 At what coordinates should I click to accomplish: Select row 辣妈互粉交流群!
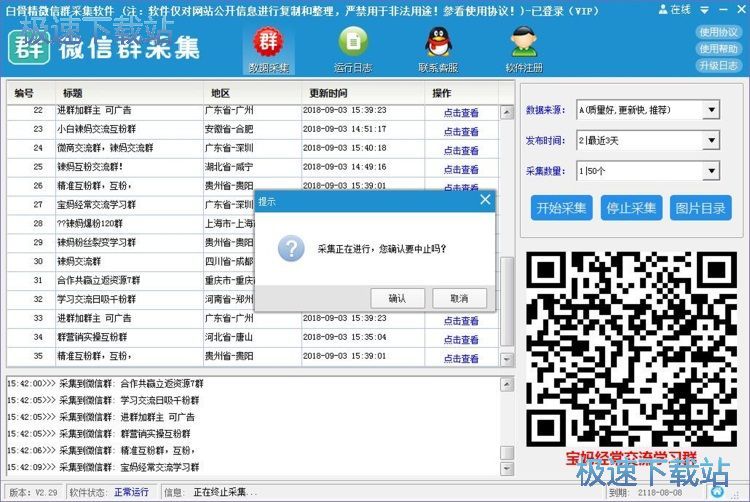253,167
